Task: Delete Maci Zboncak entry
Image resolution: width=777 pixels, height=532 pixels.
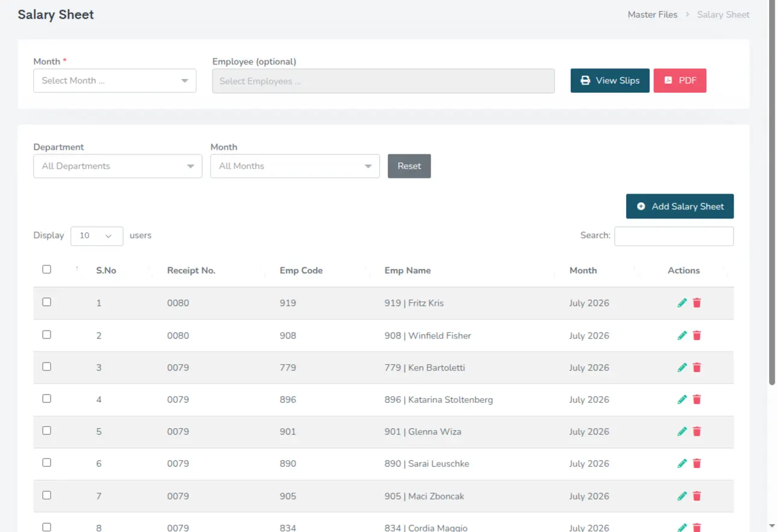Action: pyautogui.click(x=697, y=496)
